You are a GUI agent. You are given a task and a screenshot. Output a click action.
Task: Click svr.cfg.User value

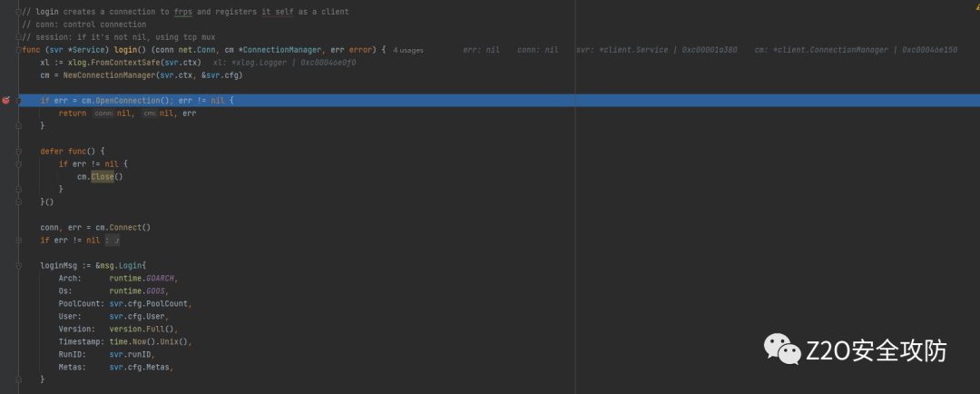pos(140,316)
